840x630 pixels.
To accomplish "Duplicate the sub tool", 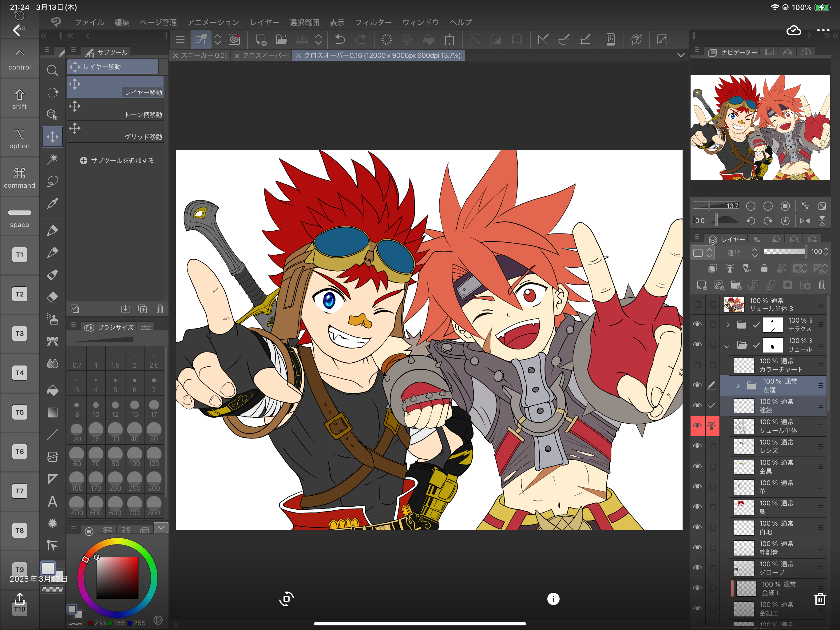I will click(142, 309).
